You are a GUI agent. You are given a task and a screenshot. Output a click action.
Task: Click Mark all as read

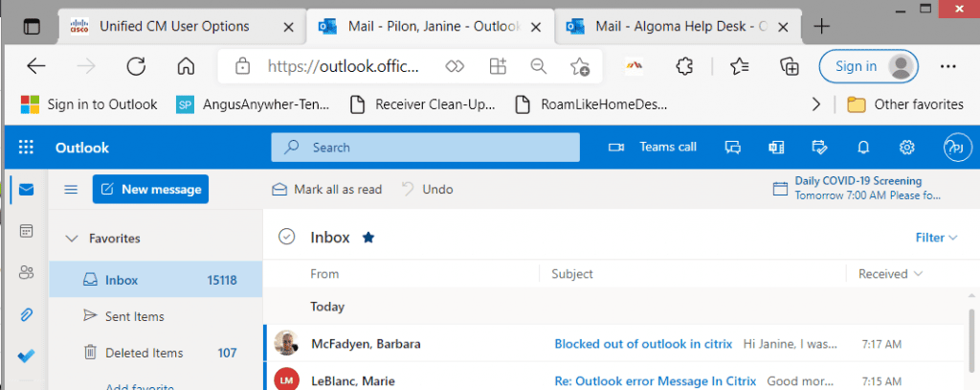[x=327, y=190]
